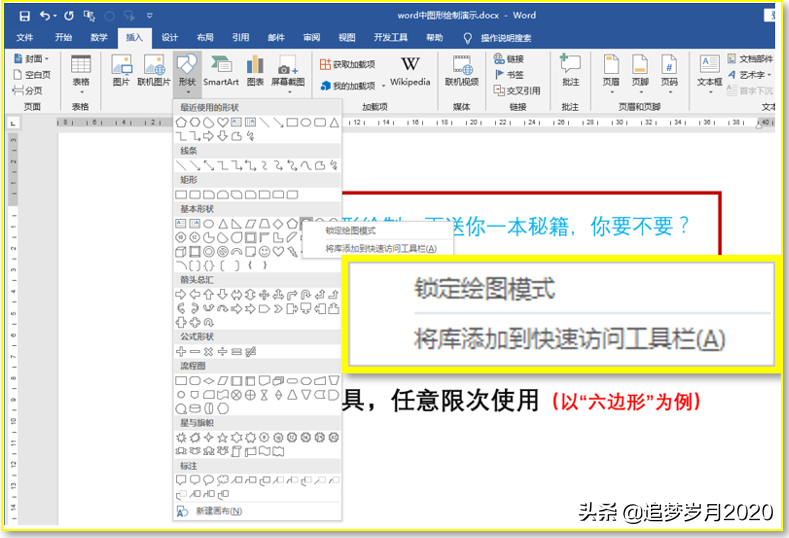The height and width of the screenshot is (538, 789).
Task: Open the Wikipedia add-in
Action: 410,71
